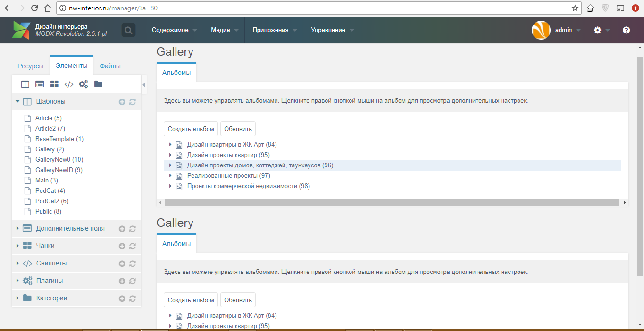Viewport: 644px width, 331px height.
Task: Expand album Реализованные проекты (97)
Action: tap(170, 176)
